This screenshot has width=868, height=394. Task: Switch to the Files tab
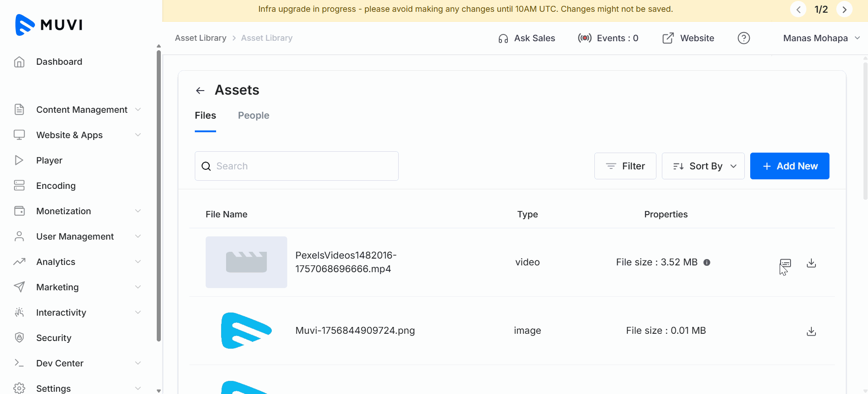pos(205,115)
